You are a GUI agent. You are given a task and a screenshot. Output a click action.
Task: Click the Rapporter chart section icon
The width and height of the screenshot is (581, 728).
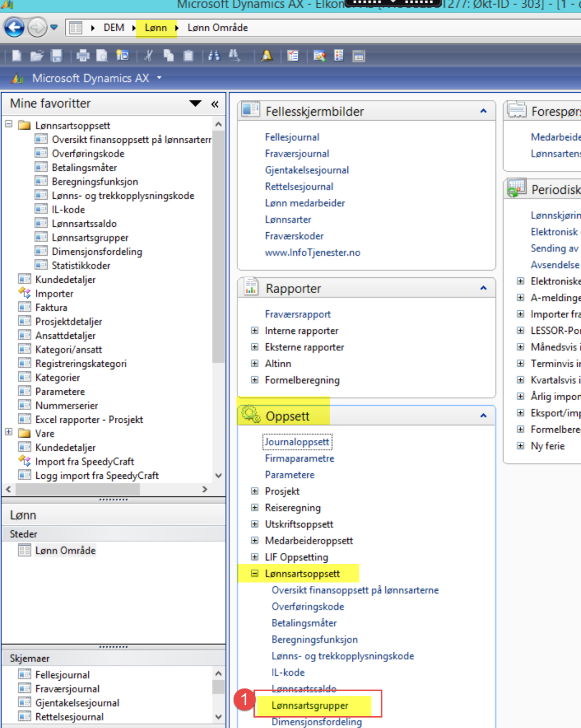tap(251, 287)
